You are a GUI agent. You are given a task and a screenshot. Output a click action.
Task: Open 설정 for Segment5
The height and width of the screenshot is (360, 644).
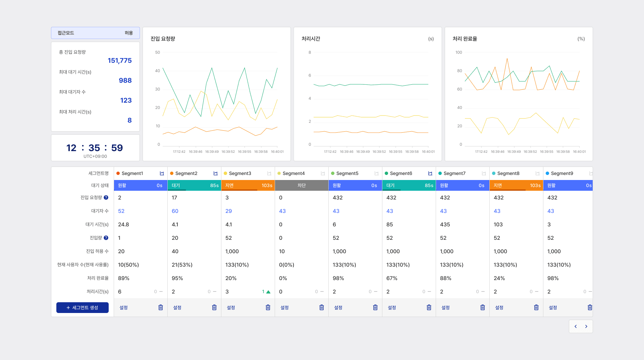click(338, 308)
